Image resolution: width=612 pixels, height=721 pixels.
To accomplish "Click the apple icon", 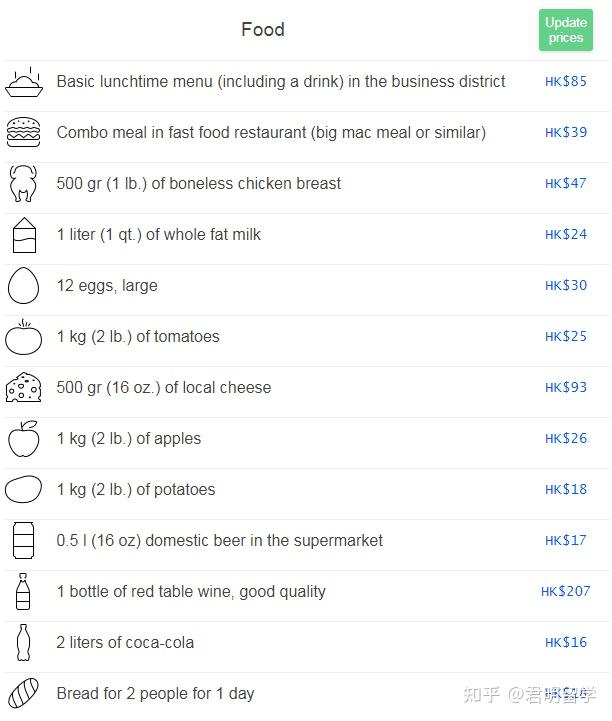I will pyautogui.click(x=23, y=439).
